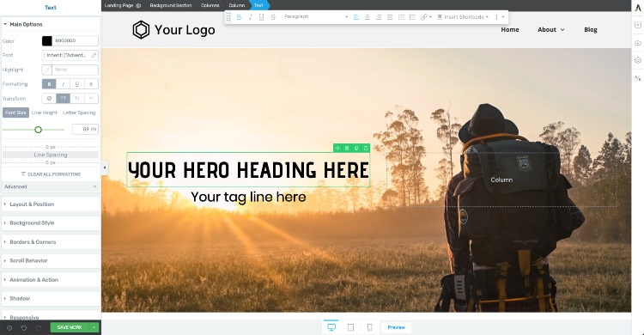The height and width of the screenshot is (335, 644).
Task: Toggle Bold in the Formatting row
Action: 49,84
